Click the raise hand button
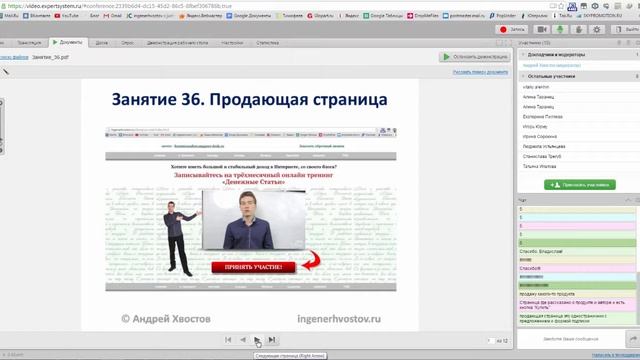This screenshot has height=360, width=640. click(578, 29)
